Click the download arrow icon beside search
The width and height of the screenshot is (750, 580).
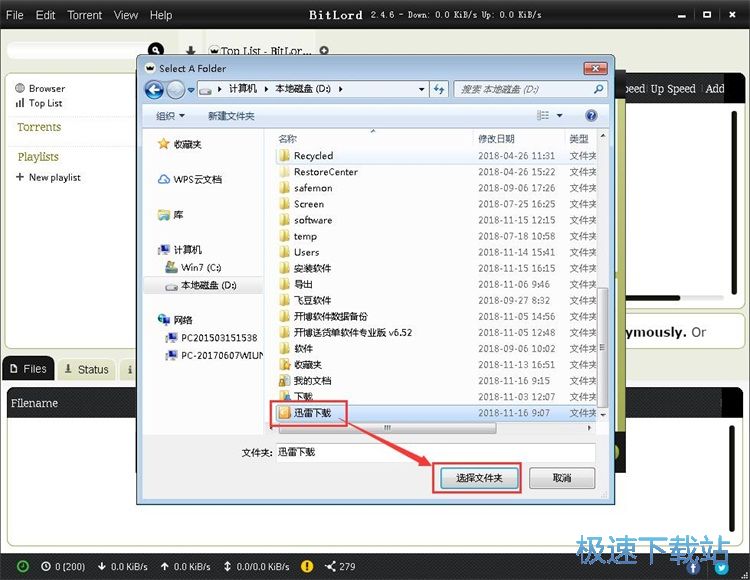point(190,50)
